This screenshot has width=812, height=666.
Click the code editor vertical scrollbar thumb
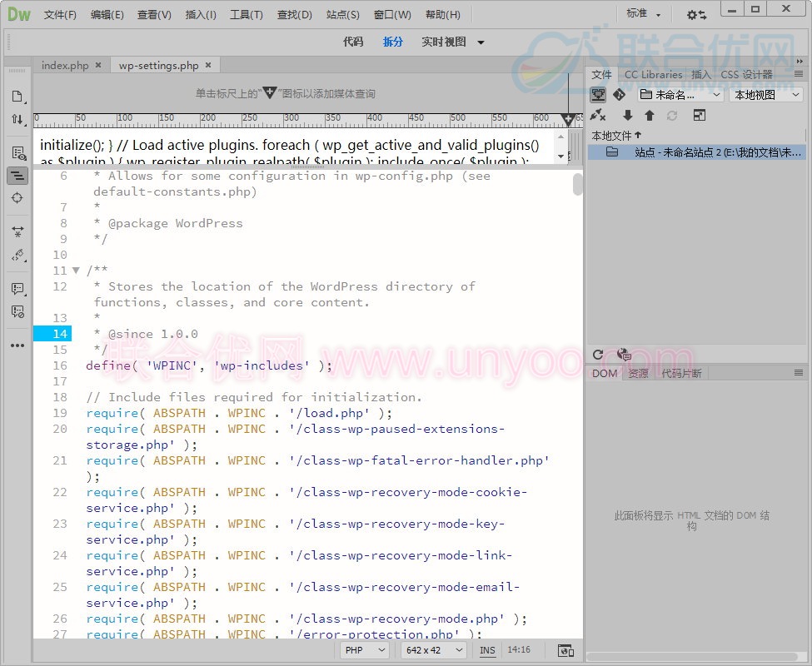tap(577, 184)
